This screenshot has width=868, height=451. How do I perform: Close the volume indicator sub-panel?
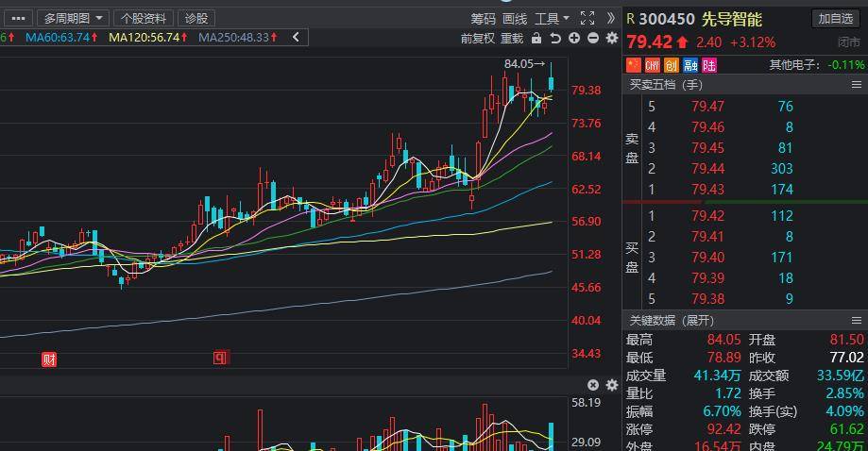pyautogui.click(x=593, y=385)
